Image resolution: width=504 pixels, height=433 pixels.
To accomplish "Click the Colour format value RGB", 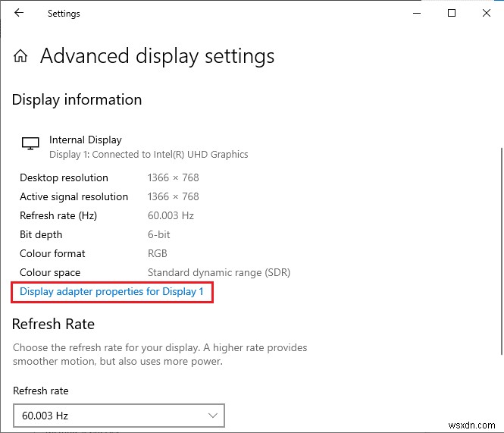I will (157, 253).
